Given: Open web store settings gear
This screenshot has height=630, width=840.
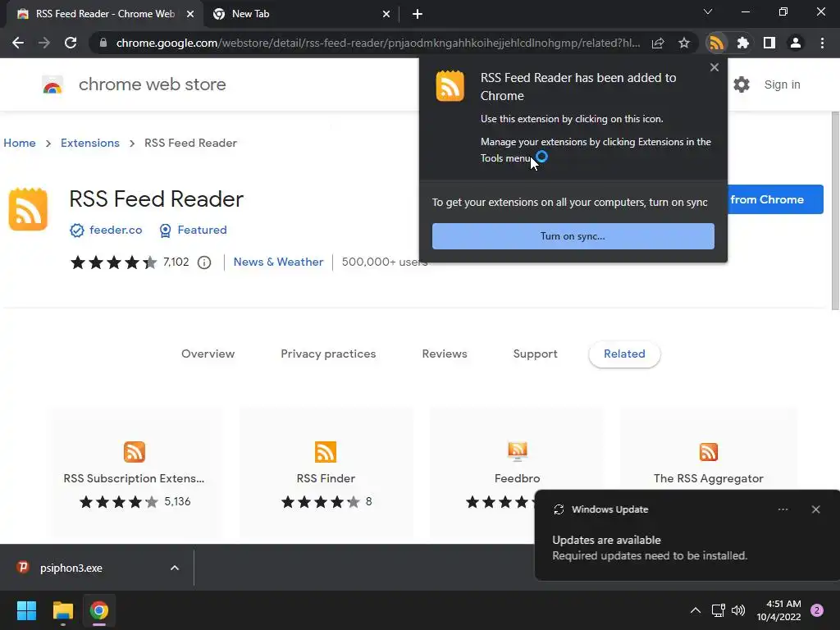Looking at the screenshot, I should [x=742, y=84].
